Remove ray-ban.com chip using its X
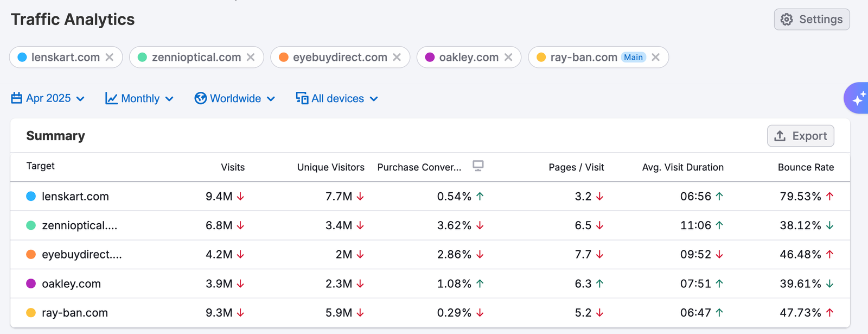Screen dimensions: 868x334 [x=656, y=57]
